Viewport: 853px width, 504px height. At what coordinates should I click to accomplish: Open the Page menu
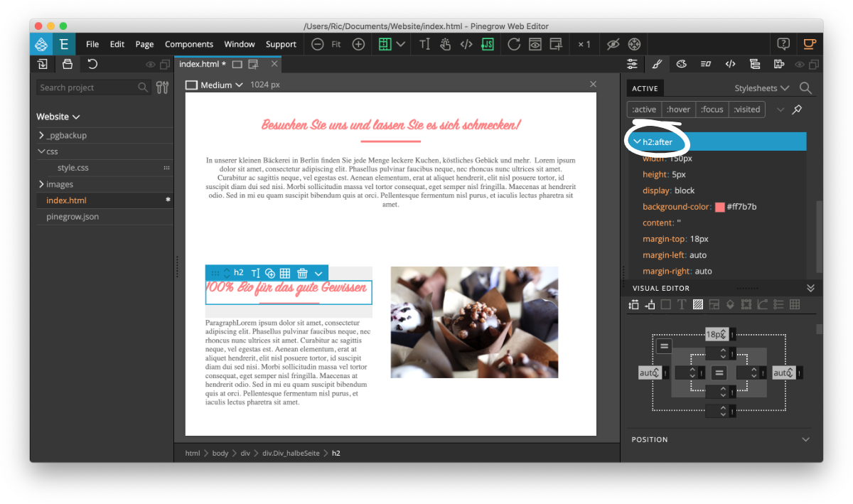pos(144,44)
